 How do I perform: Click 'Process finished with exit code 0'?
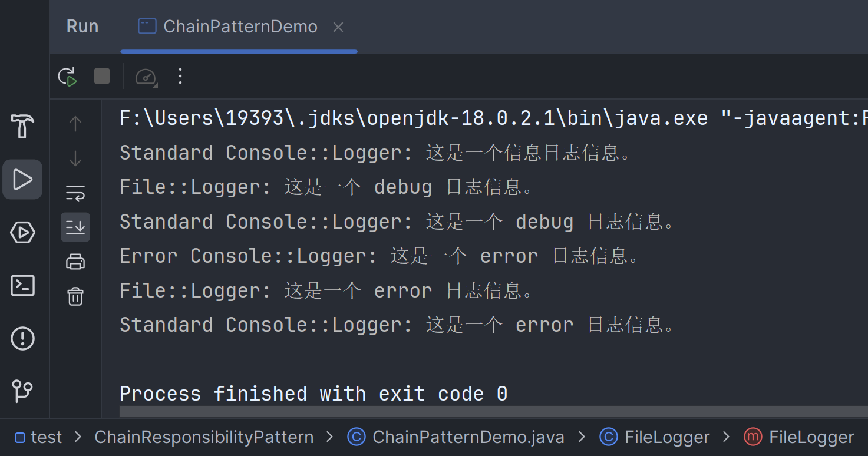pyautogui.click(x=313, y=394)
